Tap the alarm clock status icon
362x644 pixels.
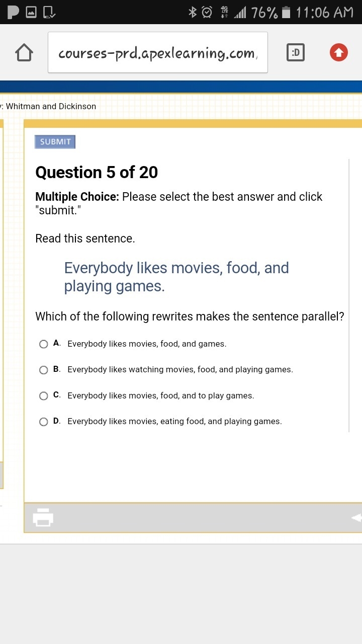[x=207, y=12]
